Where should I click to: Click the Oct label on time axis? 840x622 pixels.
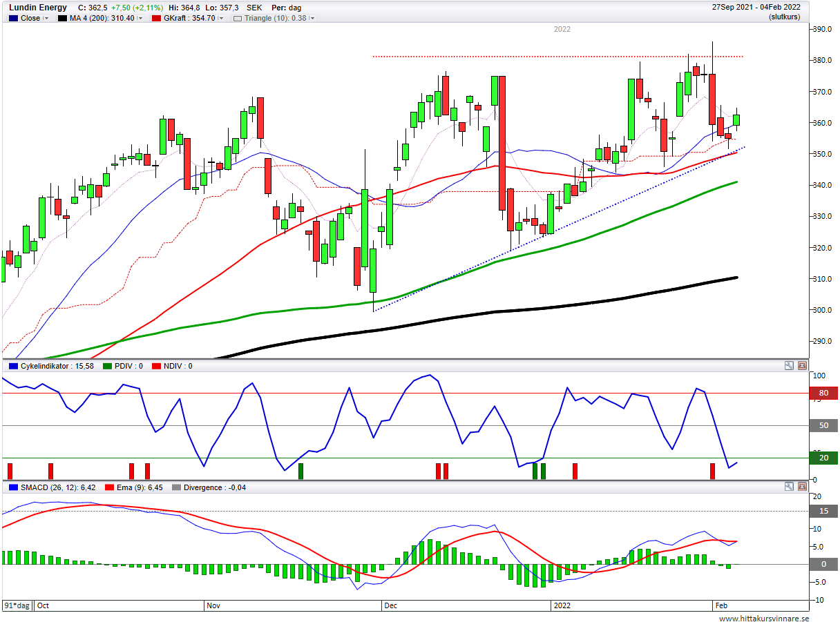coord(44,605)
